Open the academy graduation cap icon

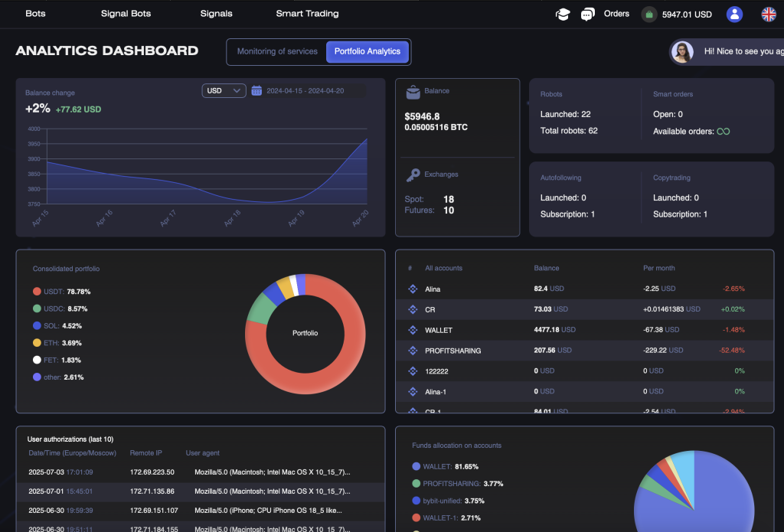(x=563, y=14)
